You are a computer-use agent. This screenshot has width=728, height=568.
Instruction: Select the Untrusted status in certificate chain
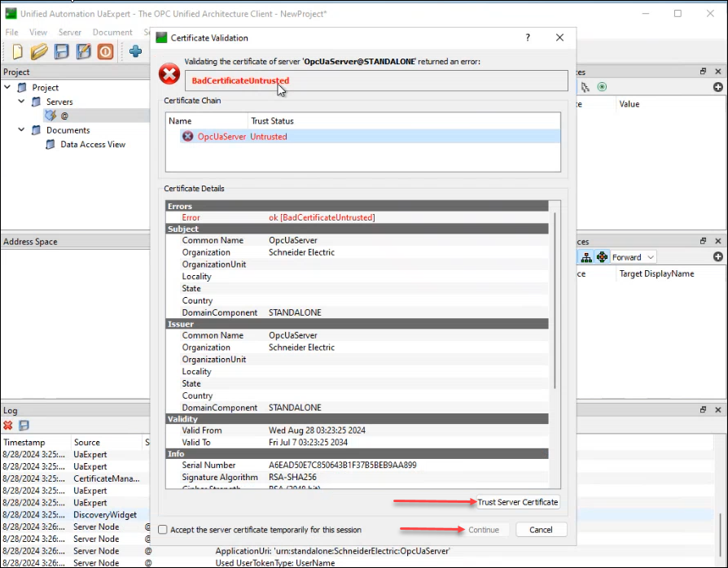(269, 137)
